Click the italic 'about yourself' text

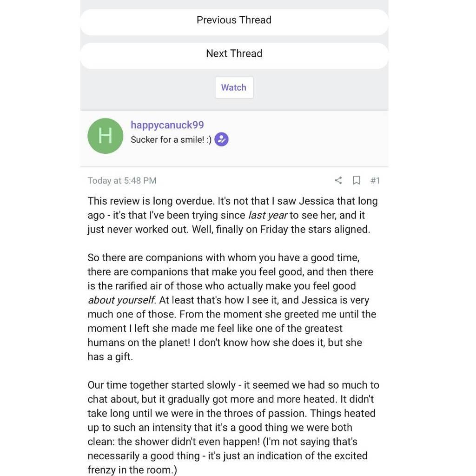click(122, 300)
